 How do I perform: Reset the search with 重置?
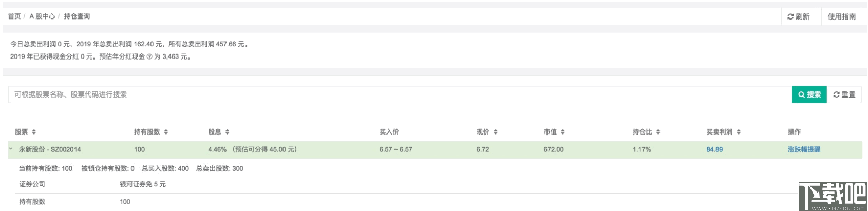[844, 94]
